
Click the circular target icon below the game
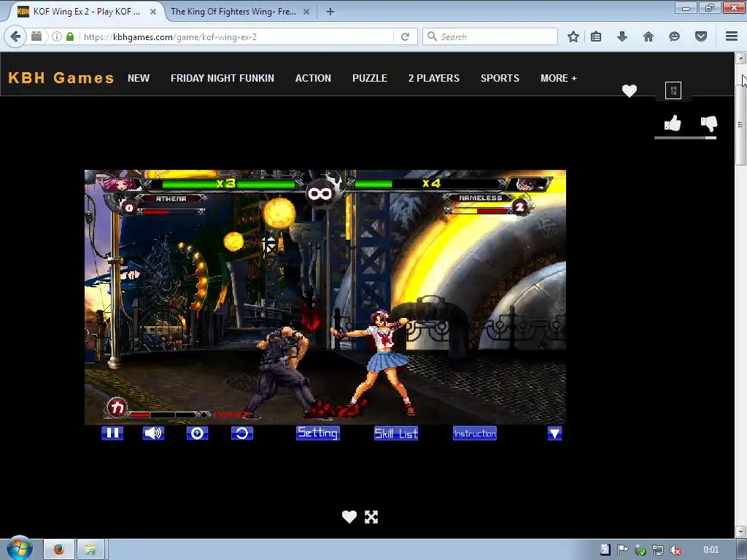coord(197,433)
